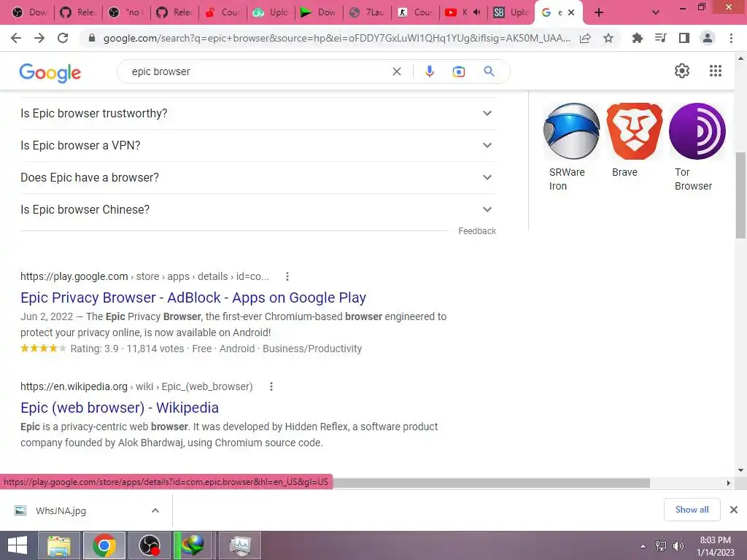Go back to the previous page

(x=16, y=38)
